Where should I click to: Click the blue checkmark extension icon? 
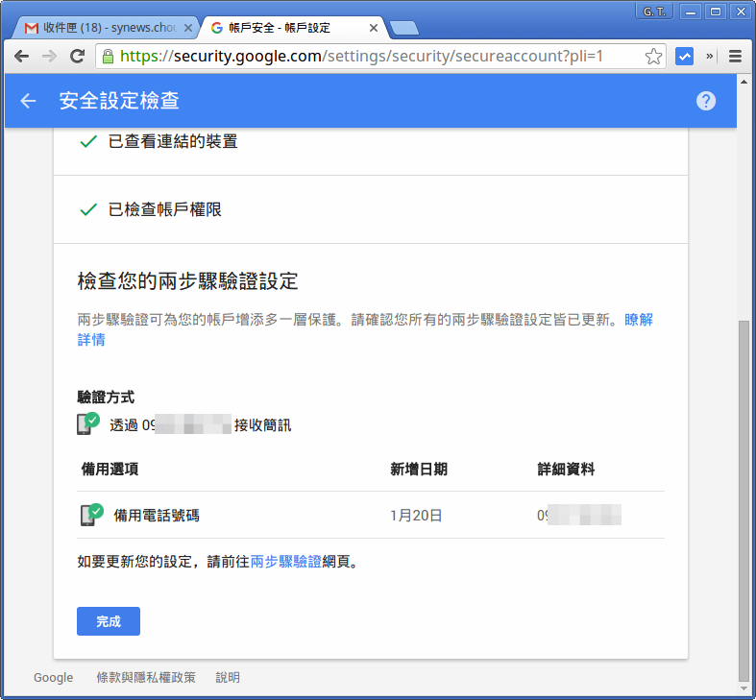[684, 57]
